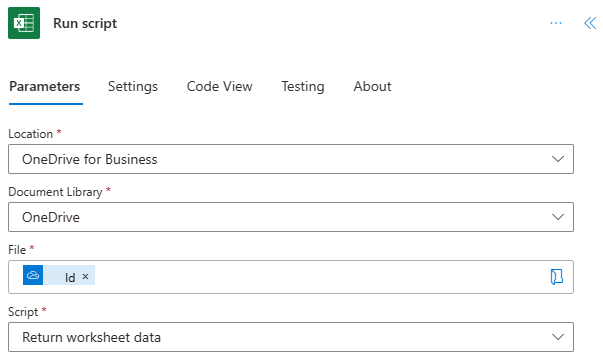The width and height of the screenshot is (603, 361).
Task: Remove the Id token from File field
Action: (85, 276)
